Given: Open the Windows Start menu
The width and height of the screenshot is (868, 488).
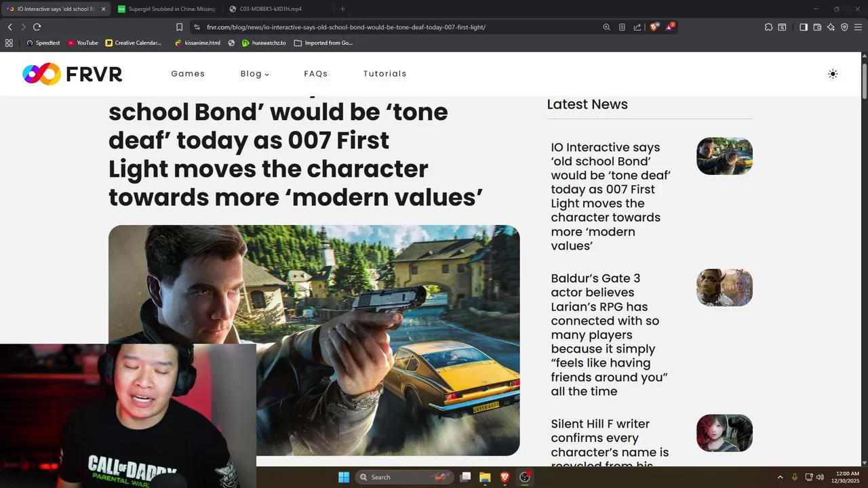Looking at the screenshot, I should point(344,477).
